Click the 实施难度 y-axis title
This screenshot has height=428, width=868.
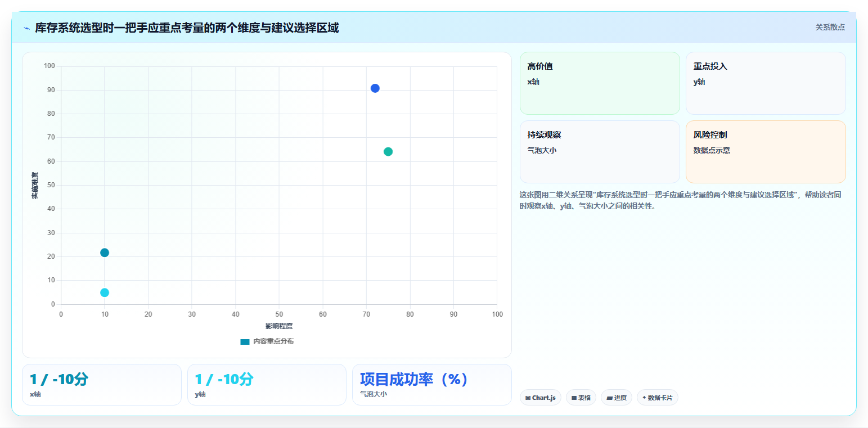coord(35,185)
